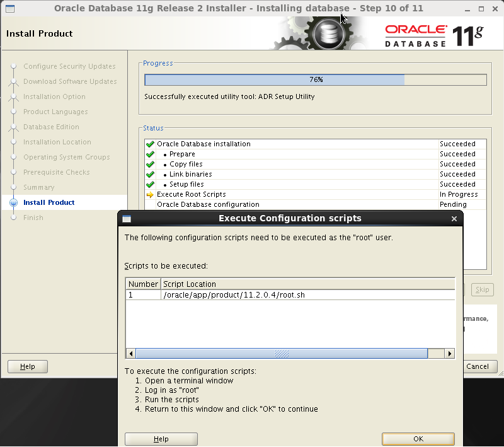504x447 pixels.
Task: Click OK in Execute Configuration scripts dialog
Action: pos(418,439)
